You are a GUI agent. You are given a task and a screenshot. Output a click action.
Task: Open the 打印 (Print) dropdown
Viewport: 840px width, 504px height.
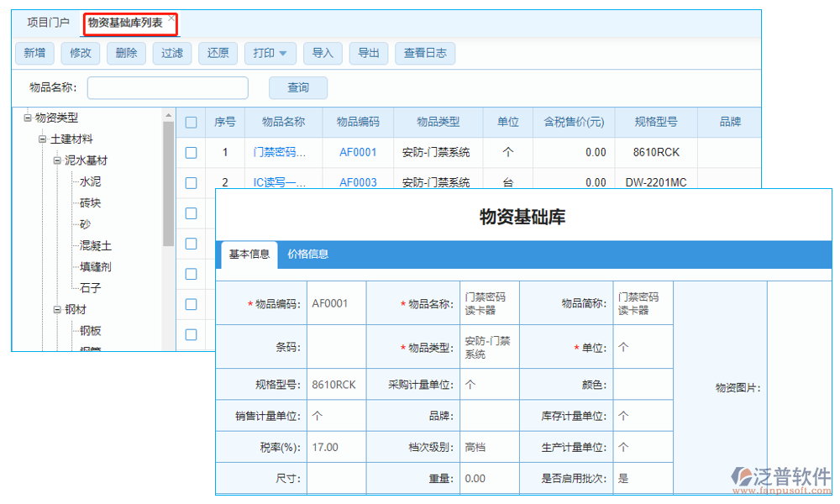click(x=270, y=53)
